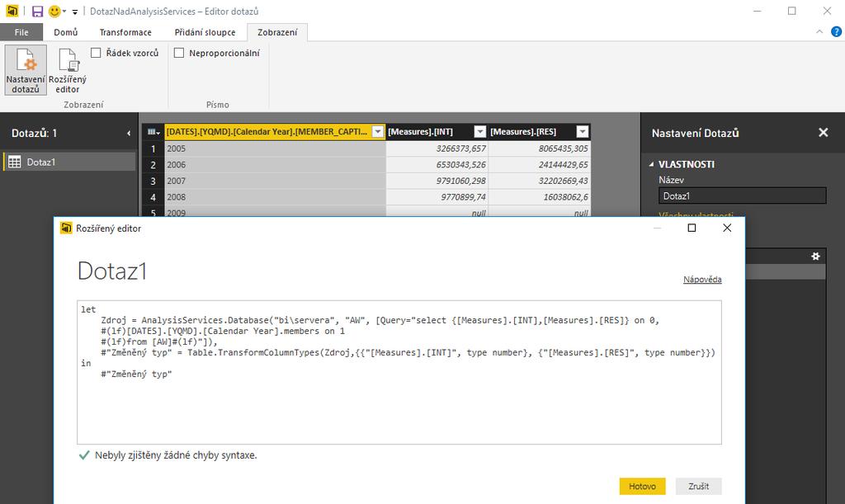Click the cell with year 2007
The image size is (845, 504).
[275, 181]
